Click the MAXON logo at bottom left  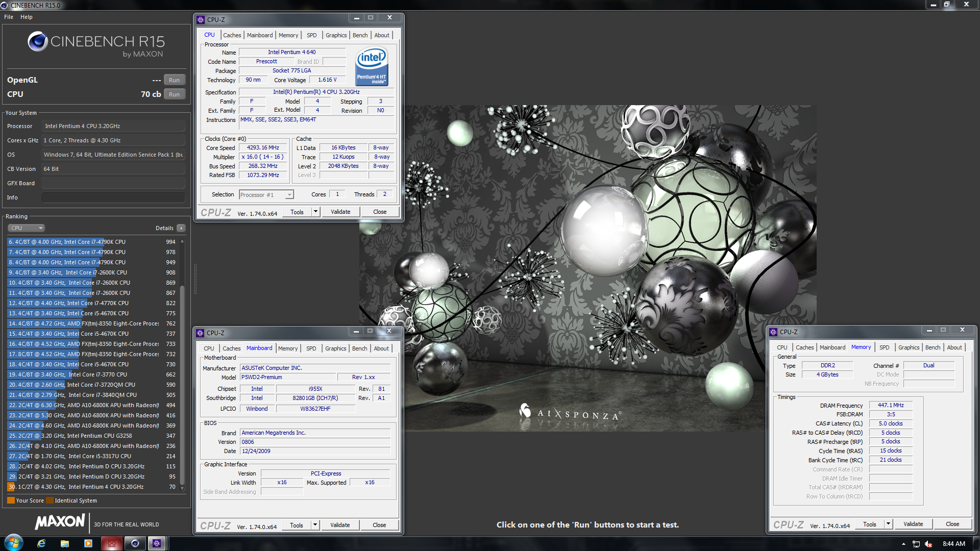tap(60, 521)
